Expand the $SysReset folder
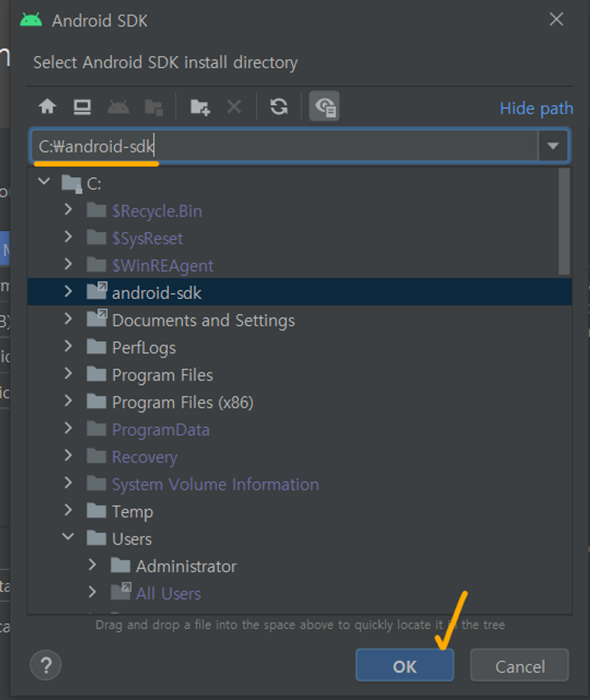Image resolution: width=590 pixels, height=700 pixels. coord(68,237)
